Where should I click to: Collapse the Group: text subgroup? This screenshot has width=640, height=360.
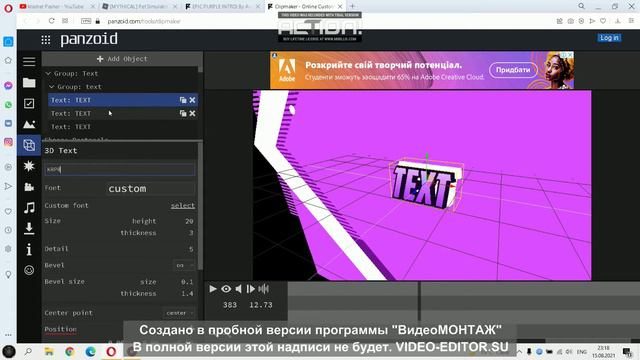(51, 87)
